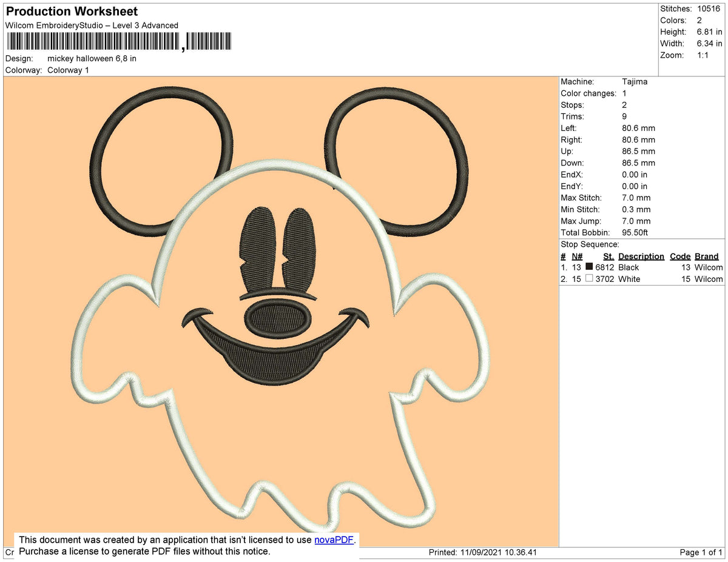Select the Black thread row in stop sequence
The width and height of the screenshot is (728, 562).
[x=642, y=267]
